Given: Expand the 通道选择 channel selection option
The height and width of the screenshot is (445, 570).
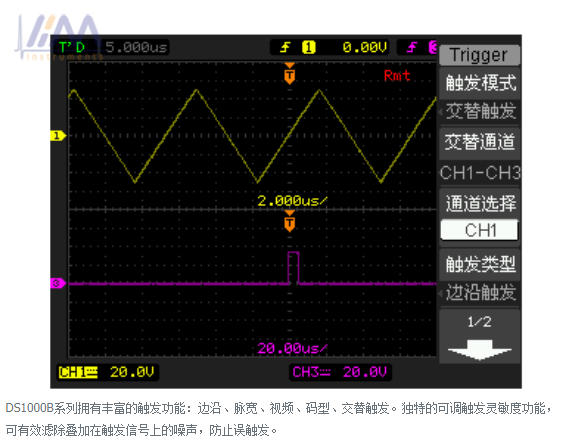Looking at the screenshot, I should [x=480, y=203].
